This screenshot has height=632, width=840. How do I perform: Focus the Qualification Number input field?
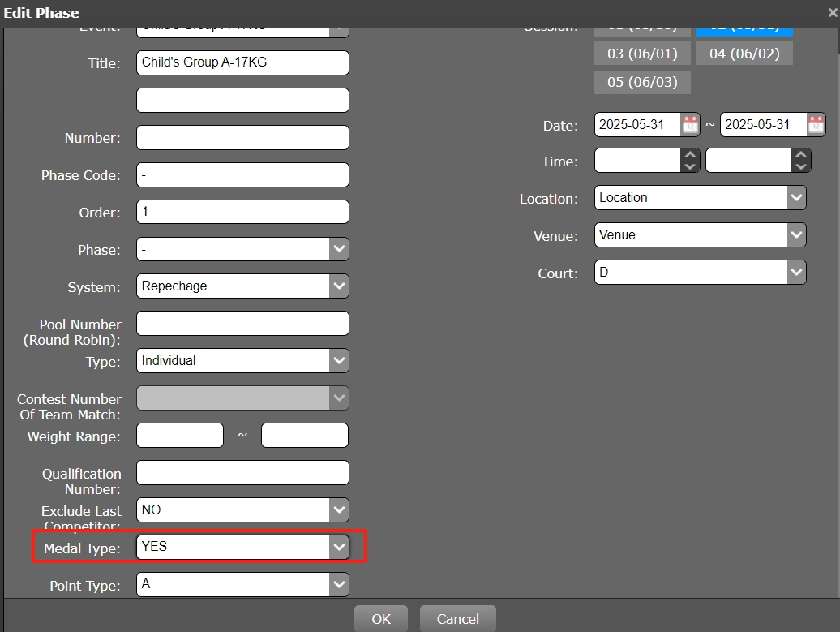pos(242,473)
